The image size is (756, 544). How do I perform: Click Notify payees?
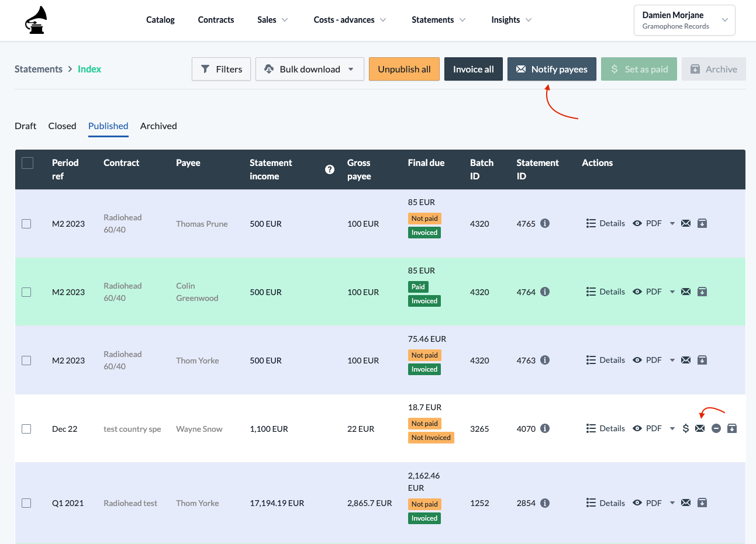(x=552, y=69)
